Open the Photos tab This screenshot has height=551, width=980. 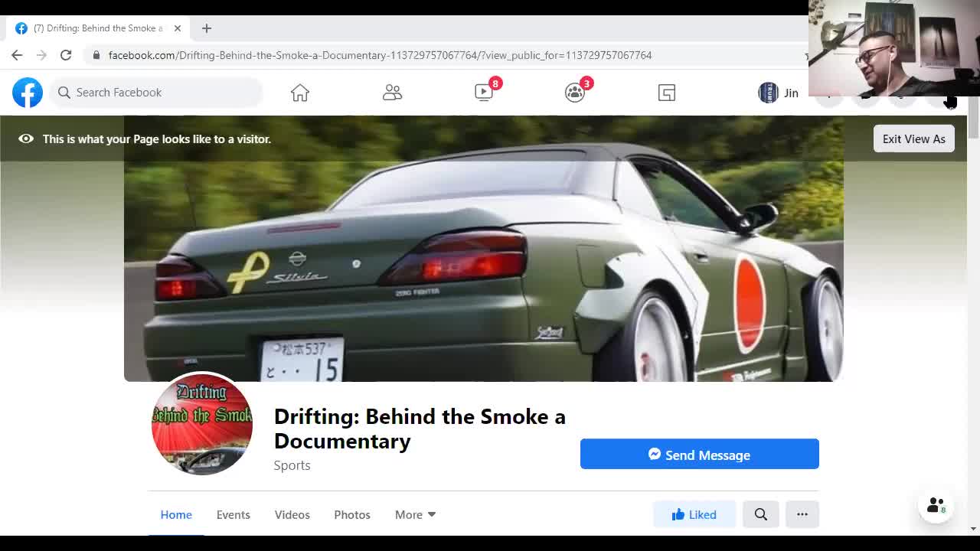pos(351,514)
